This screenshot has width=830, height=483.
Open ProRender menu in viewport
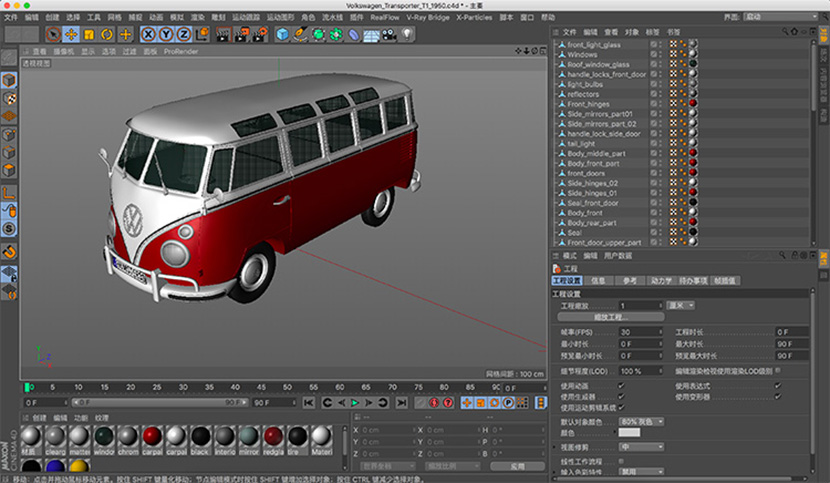tap(181, 51)
